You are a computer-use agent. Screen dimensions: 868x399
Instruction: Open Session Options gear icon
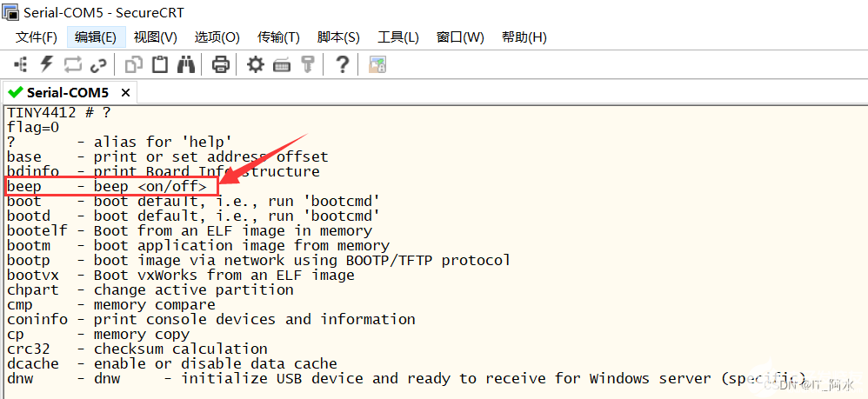[x=256, y=65]
